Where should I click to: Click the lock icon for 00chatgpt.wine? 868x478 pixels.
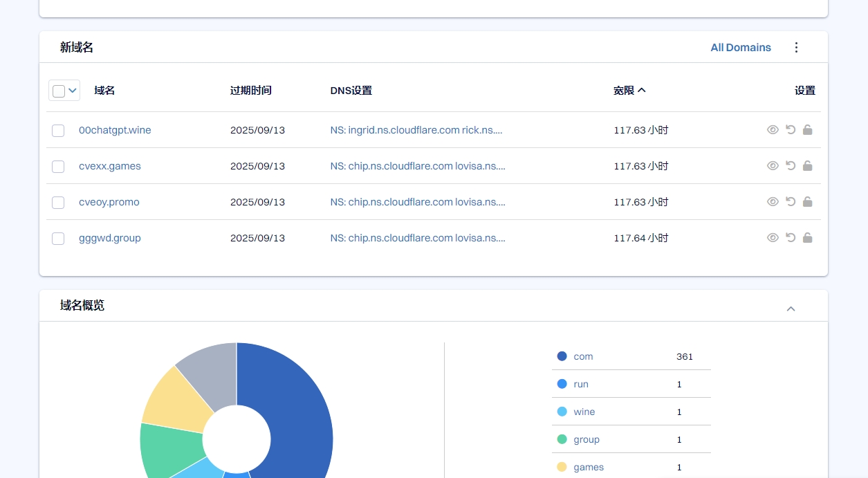807,129
